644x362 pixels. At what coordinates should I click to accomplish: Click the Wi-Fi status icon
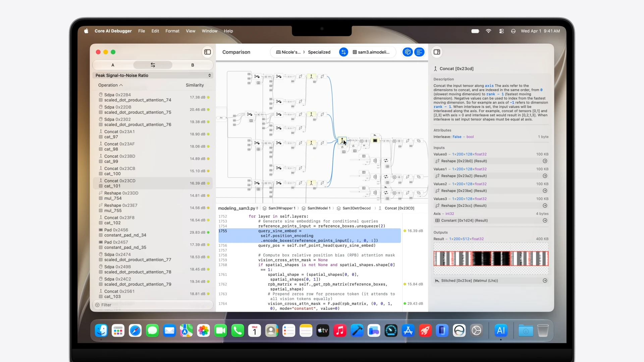(x=488, y=31)
